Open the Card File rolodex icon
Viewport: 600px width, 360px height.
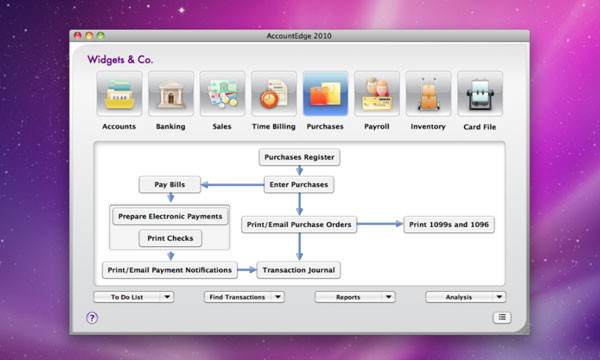click(480, 94)
